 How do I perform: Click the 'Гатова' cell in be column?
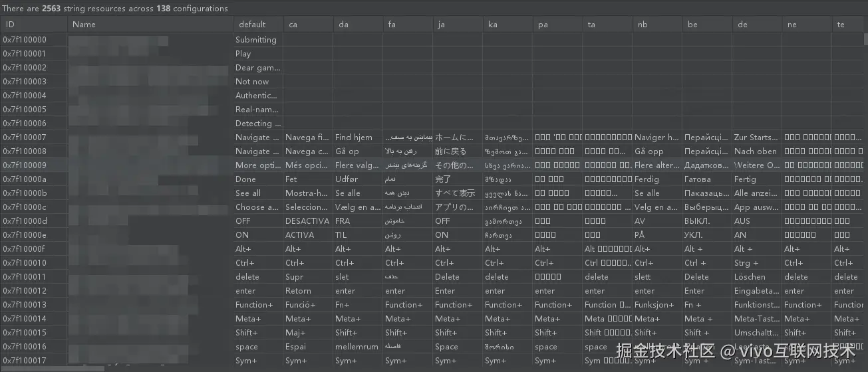(708, 179)
